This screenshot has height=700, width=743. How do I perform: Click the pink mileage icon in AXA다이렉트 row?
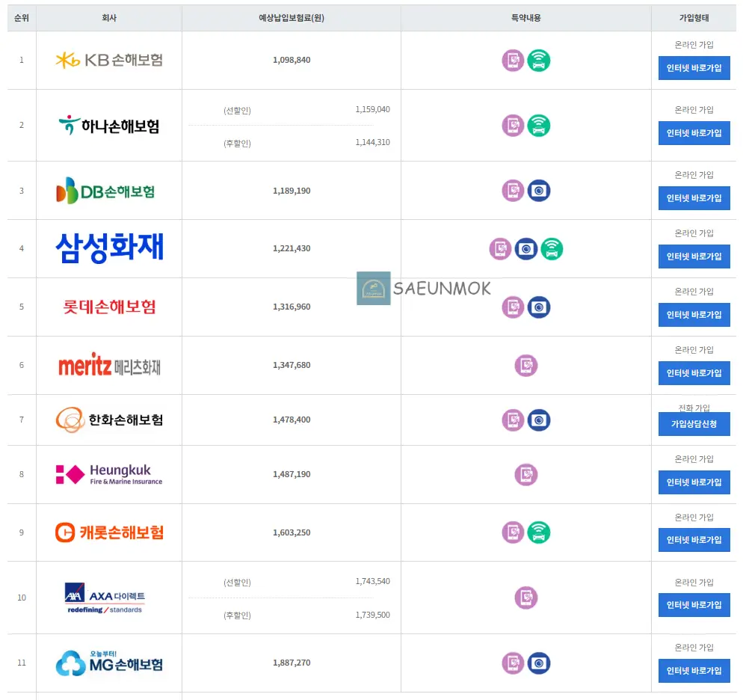(x=526, y=598)
